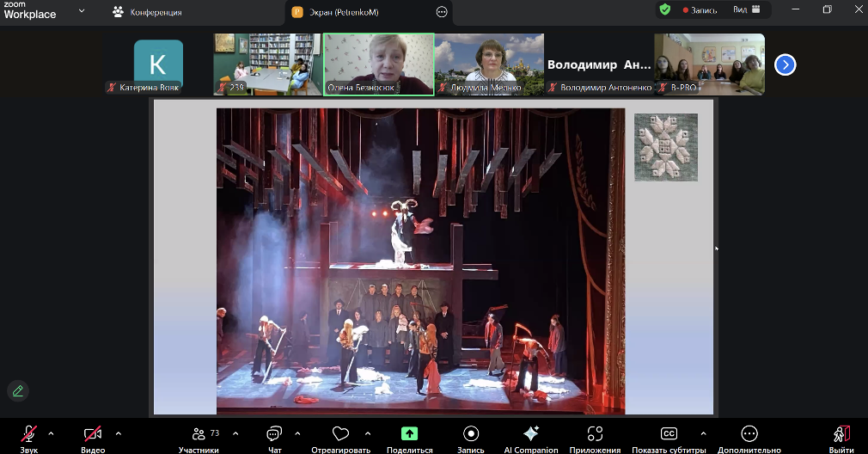868x454 pixels.
Task: Open the More (Дополнительно) options
Action: [x=749, y=434]
